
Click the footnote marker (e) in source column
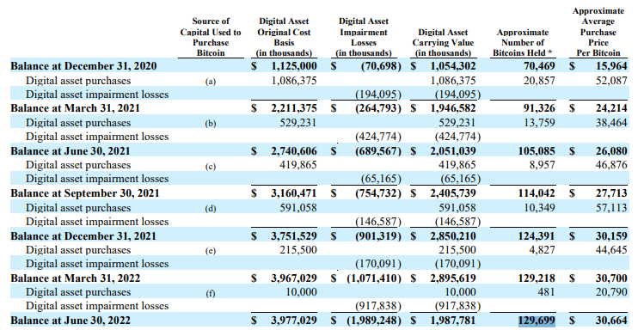pos(211,251)
